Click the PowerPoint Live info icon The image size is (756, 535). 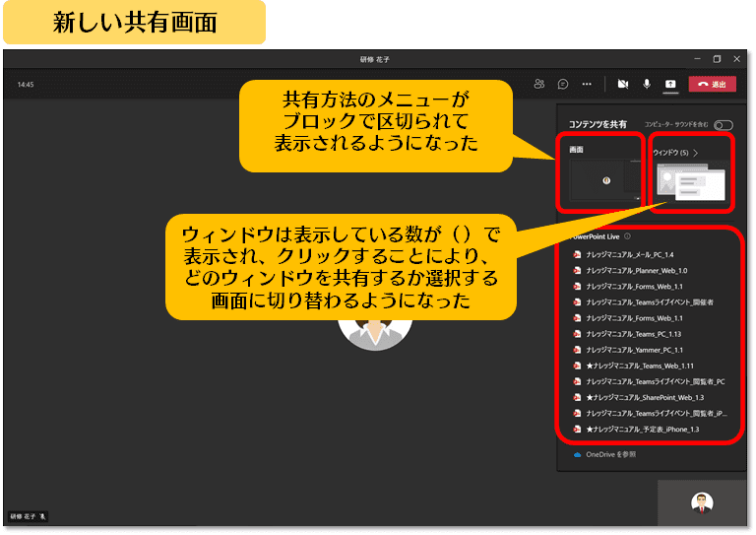pos(627,236)
